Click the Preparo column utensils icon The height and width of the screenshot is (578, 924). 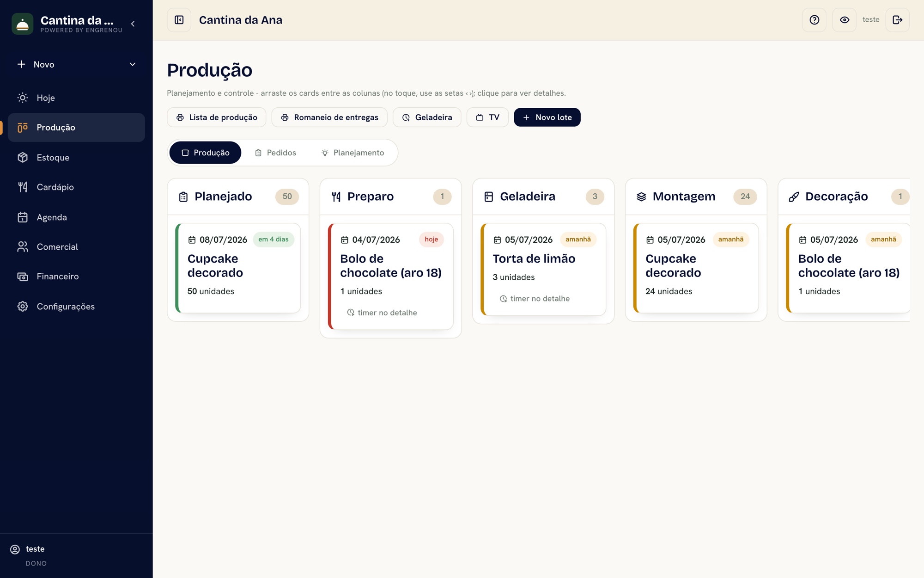[x=336, y=197]
